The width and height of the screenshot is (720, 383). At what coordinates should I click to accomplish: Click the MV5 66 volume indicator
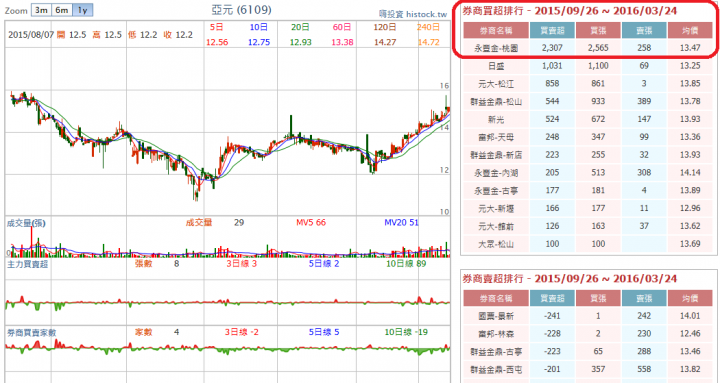[x=311, y=223]
